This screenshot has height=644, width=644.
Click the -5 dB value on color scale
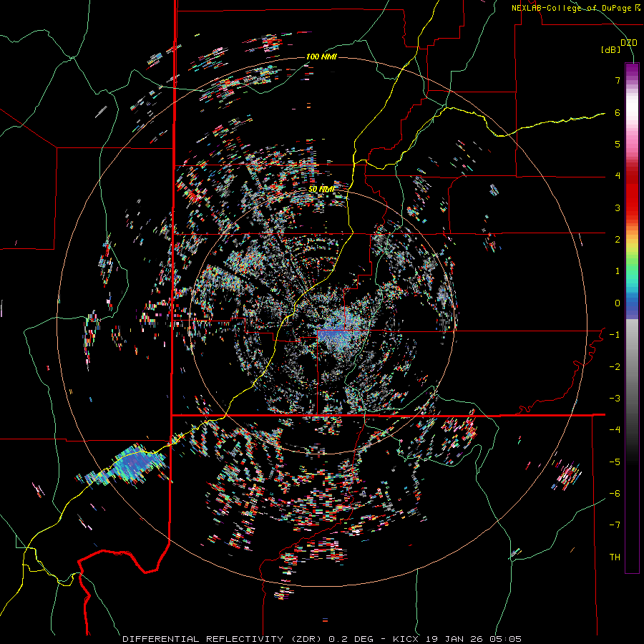615,462
